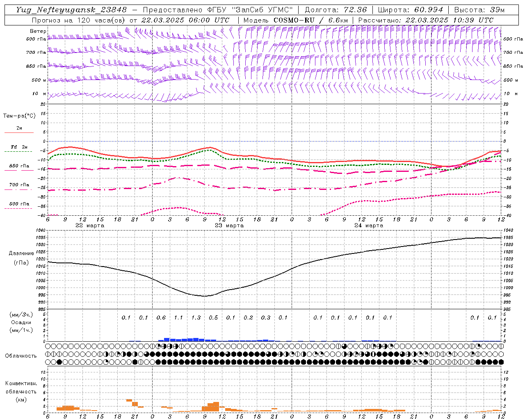Click the 3-hour precipitation value 0.6
The width and height of the screenshot is (525, 420).
coord(161,317)
